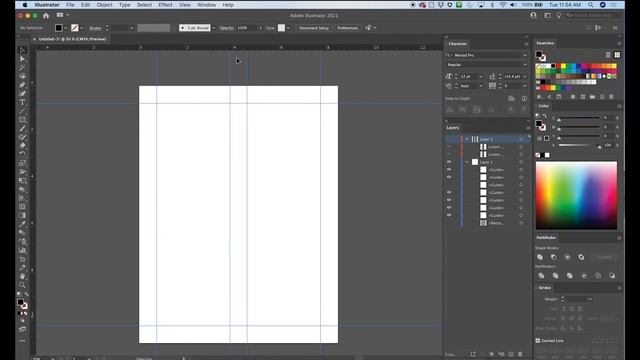Open font size 12 pt dropdown
The height and width of the screenshot is (360, 640).
point(481,76)
